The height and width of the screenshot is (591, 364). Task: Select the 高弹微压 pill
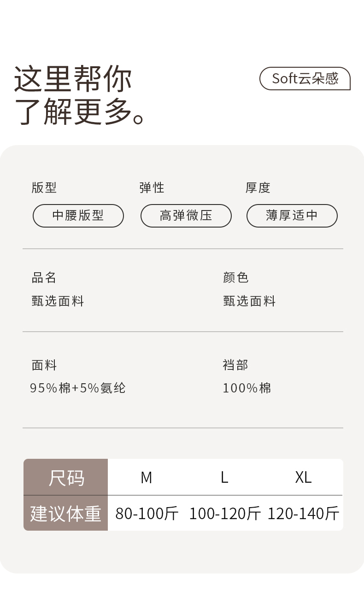tap(186, 216)
